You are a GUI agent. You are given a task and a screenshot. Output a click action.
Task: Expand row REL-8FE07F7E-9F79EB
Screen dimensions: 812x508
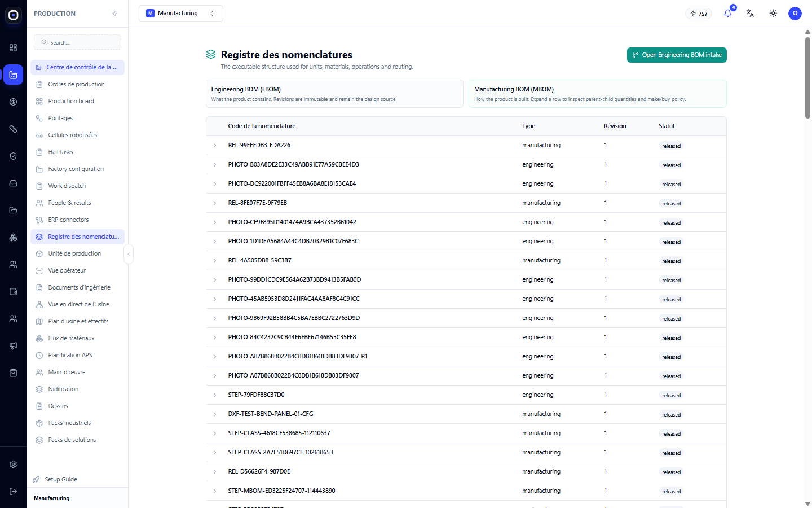tap(215, 203)
